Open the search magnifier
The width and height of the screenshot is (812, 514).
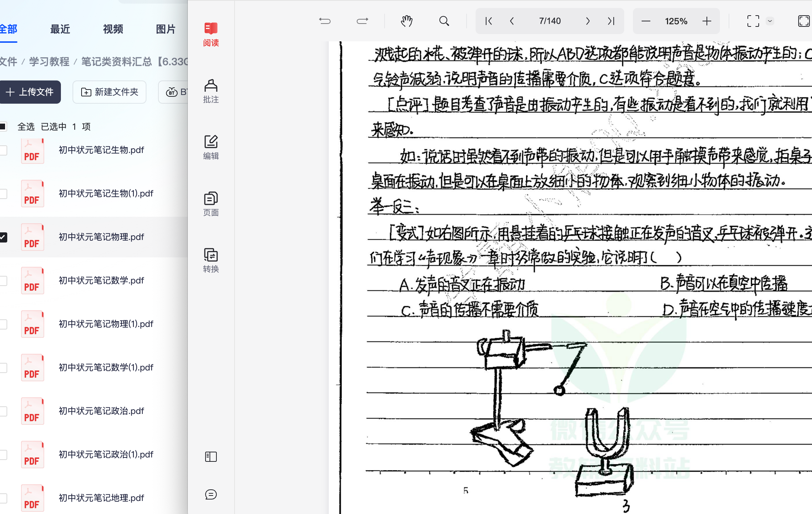pyautogui.click(x=444, y=21)
